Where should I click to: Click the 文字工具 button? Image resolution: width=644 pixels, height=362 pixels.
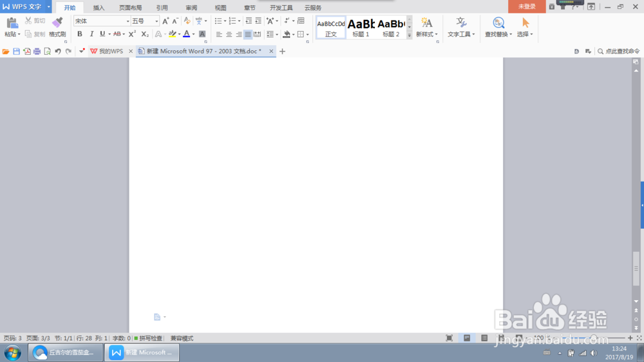click(461, 27)
